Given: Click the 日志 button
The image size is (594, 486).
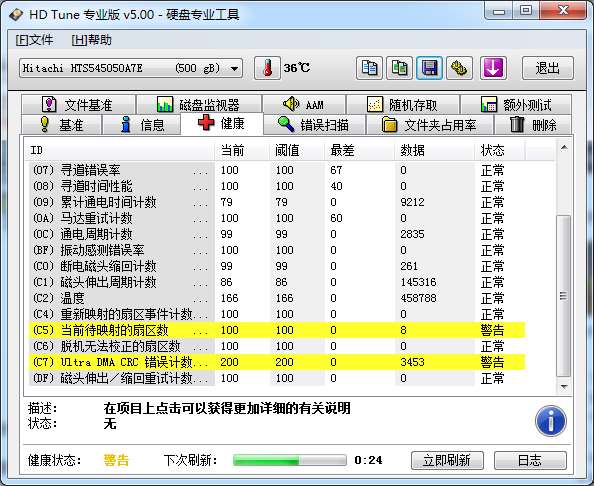Looking at the screenshot, I should click(x=530, y=460).
